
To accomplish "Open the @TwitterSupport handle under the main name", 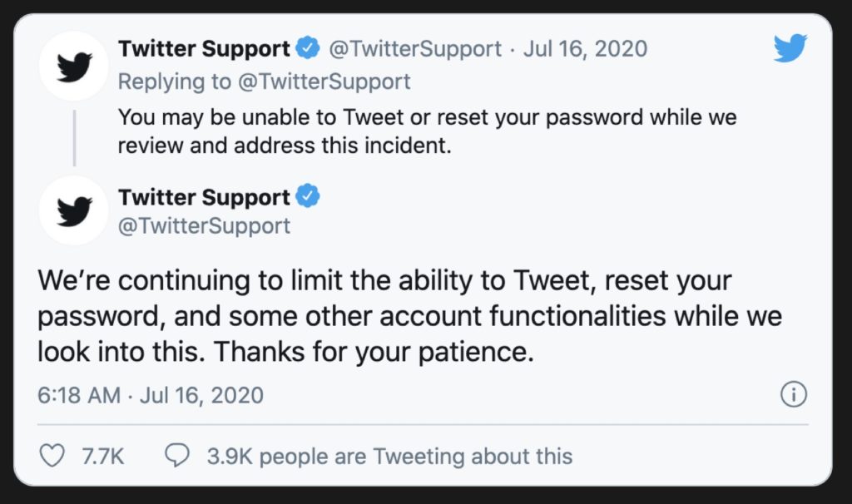I will point(204,225).
